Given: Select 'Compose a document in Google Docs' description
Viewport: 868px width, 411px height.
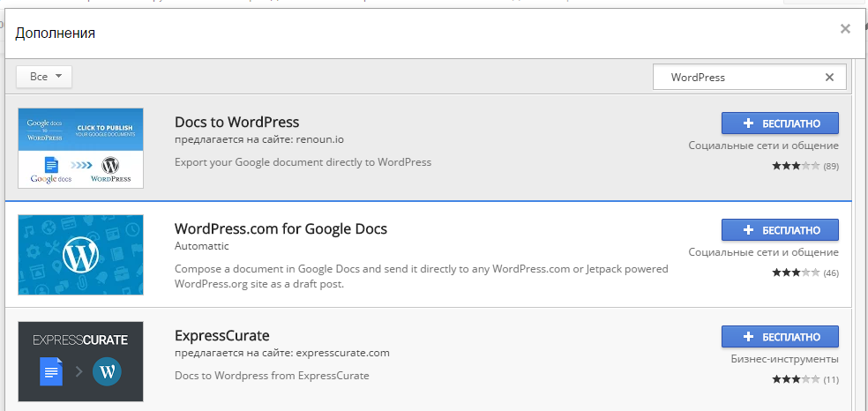Looking at the screenshot, I should tap(422, 277).
